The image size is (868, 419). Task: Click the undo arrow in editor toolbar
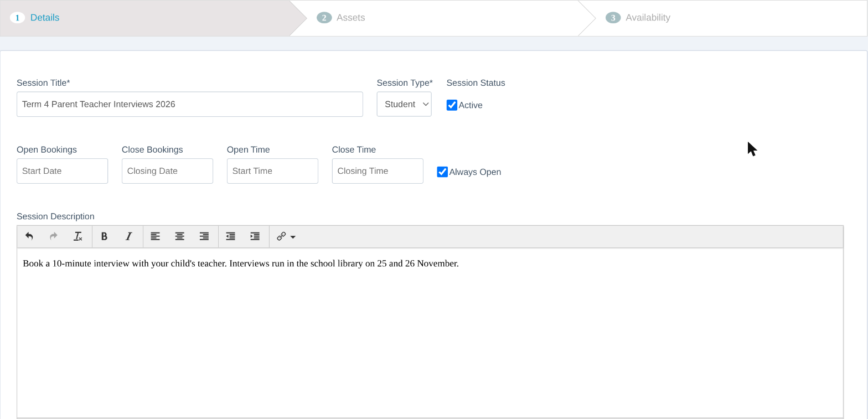[x=29, y=236]
